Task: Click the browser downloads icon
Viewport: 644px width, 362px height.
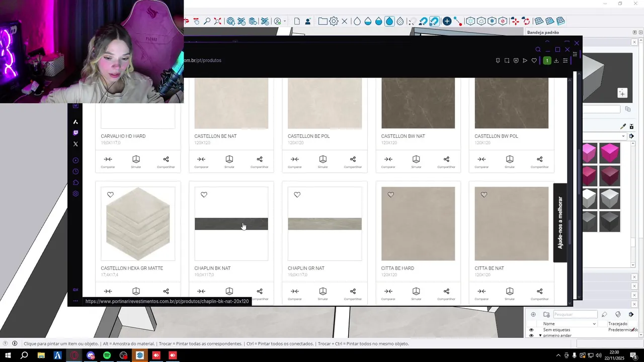Action: [556, 60]
